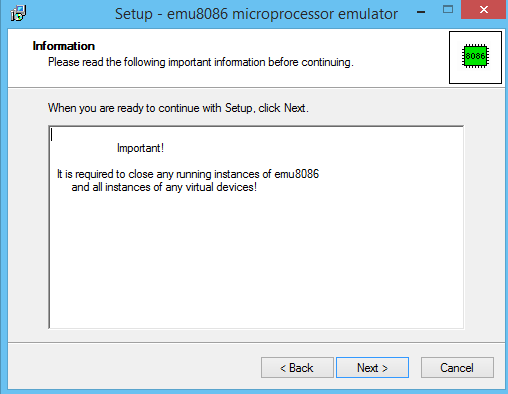Viewport: 508px width, 394px height.
Task: Go to previous step with < Back
Action: point(297,368)
